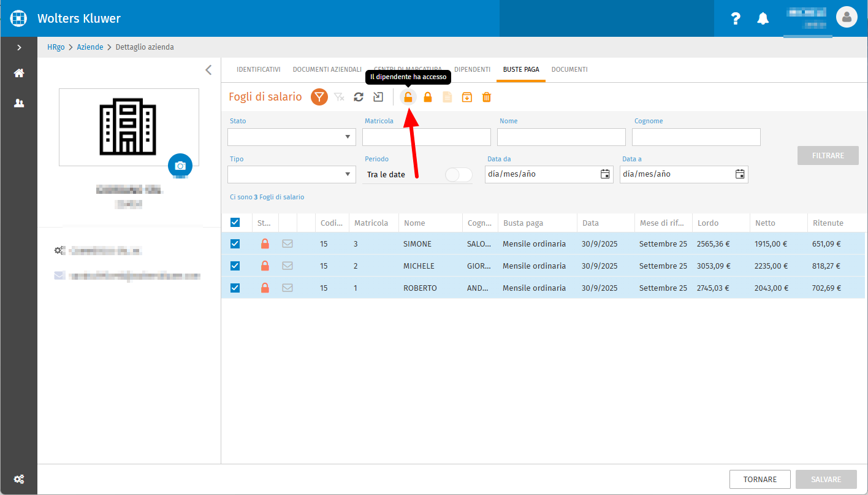Open the Stato dropdown
Image resolution: width=868 pixels, height=495 pixels.
coord(292,137)
